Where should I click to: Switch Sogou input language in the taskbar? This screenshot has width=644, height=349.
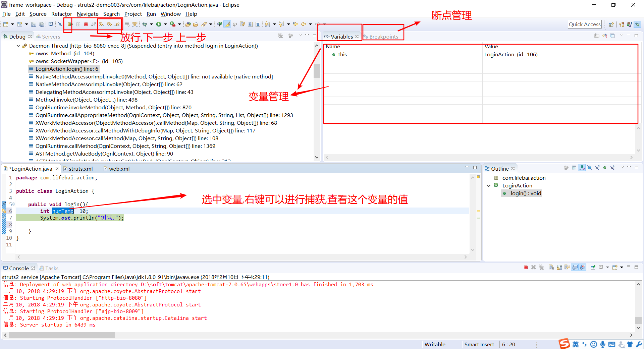click(576, 344)
